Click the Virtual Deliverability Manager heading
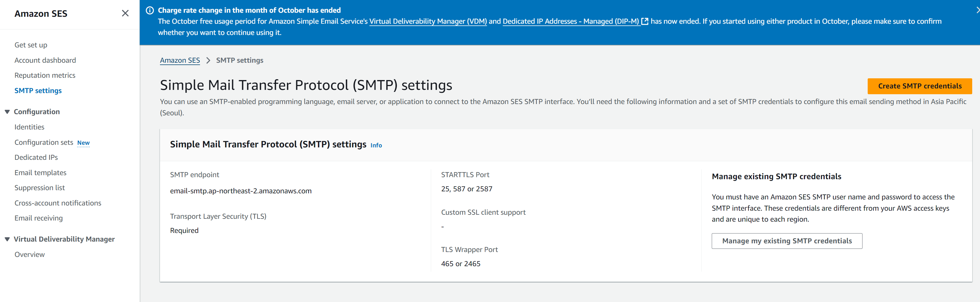 (64, 239)
